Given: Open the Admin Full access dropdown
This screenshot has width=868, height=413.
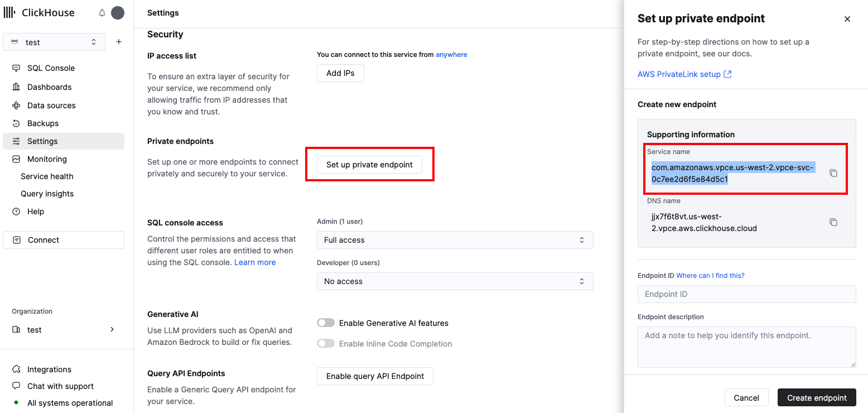Looking at the screenshot, I should (x=455, y=239).
